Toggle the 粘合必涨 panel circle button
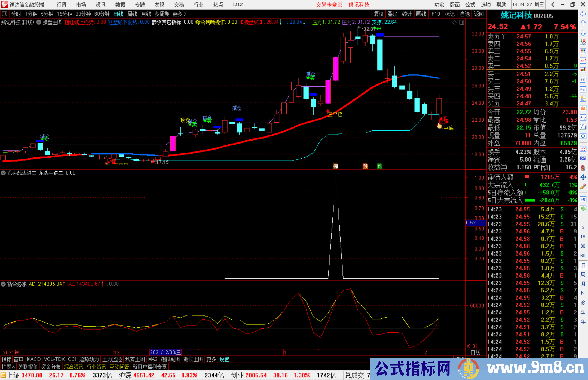 point(3,284)
